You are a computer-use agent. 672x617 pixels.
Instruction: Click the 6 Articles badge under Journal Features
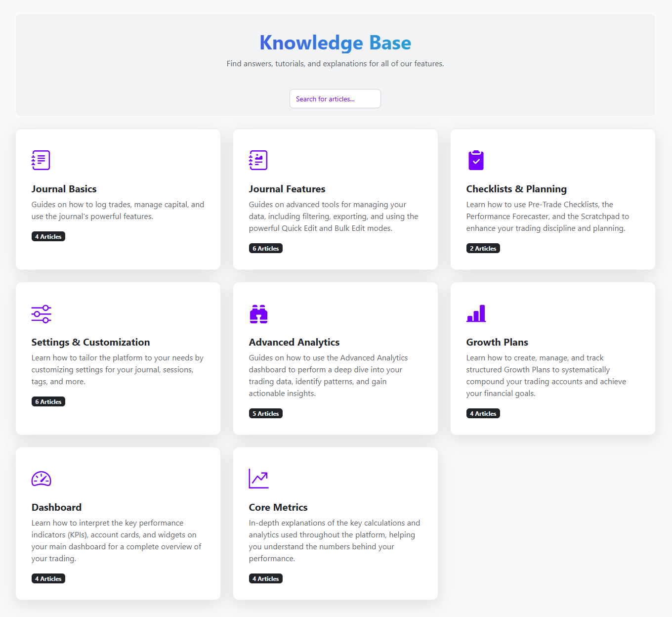265,248
